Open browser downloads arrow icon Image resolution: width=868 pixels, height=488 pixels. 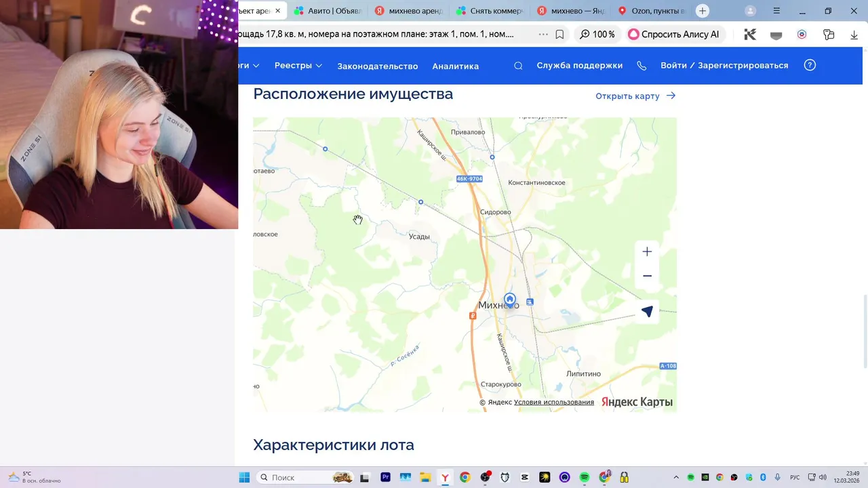coord(854,35)
